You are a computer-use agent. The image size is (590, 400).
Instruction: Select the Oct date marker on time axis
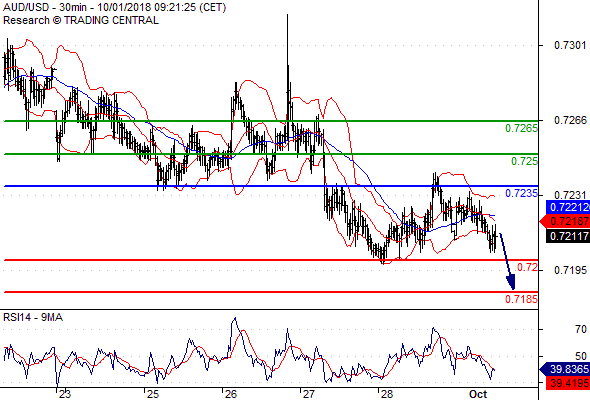[x=478, y=394]
